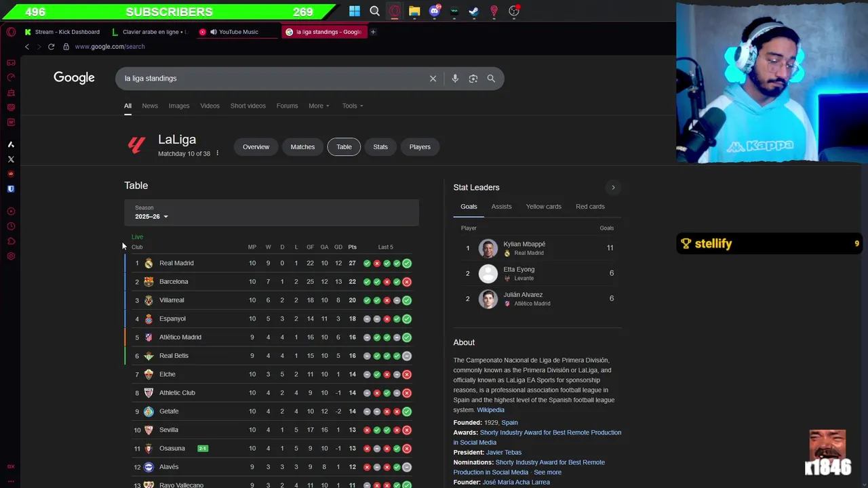Image resolution: width=868 pixels, height=488 pixels.
Task: Switch to Clavier arabe en ligne tab
Action: click(x=149, y=32)
